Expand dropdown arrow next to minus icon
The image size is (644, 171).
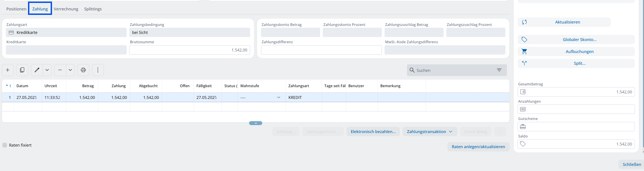point(70,70)
